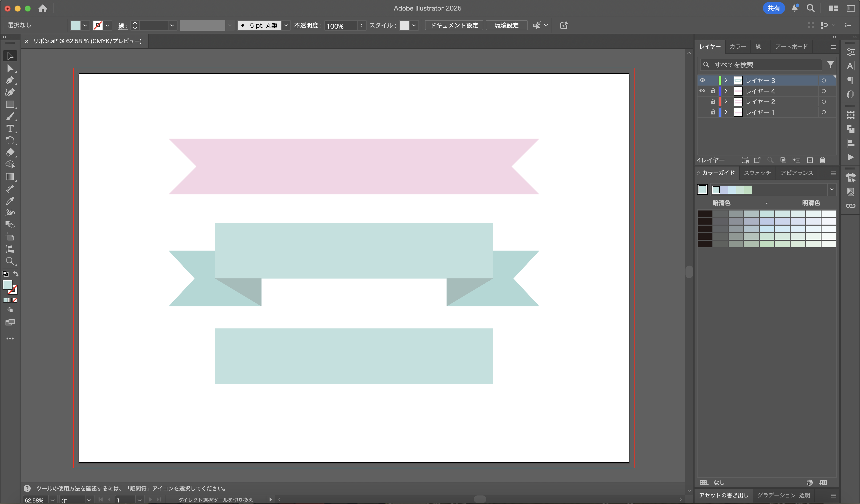
Task: Hide レイヤー 3 with eye icon
Action: [x=702, y=80]
